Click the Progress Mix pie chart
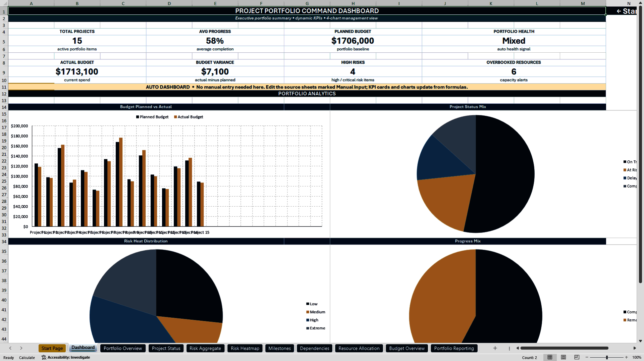The image size is (644, 361). (475, 296)
